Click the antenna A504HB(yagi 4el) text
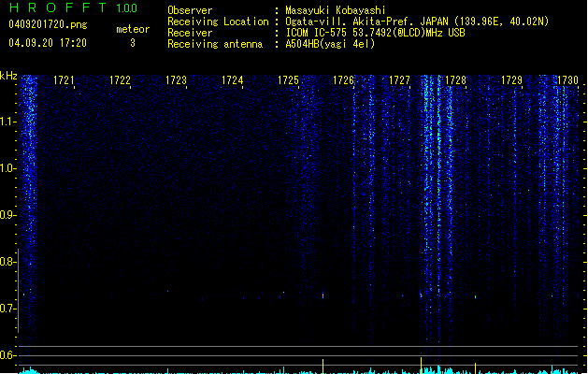 [x=330, y=44]
